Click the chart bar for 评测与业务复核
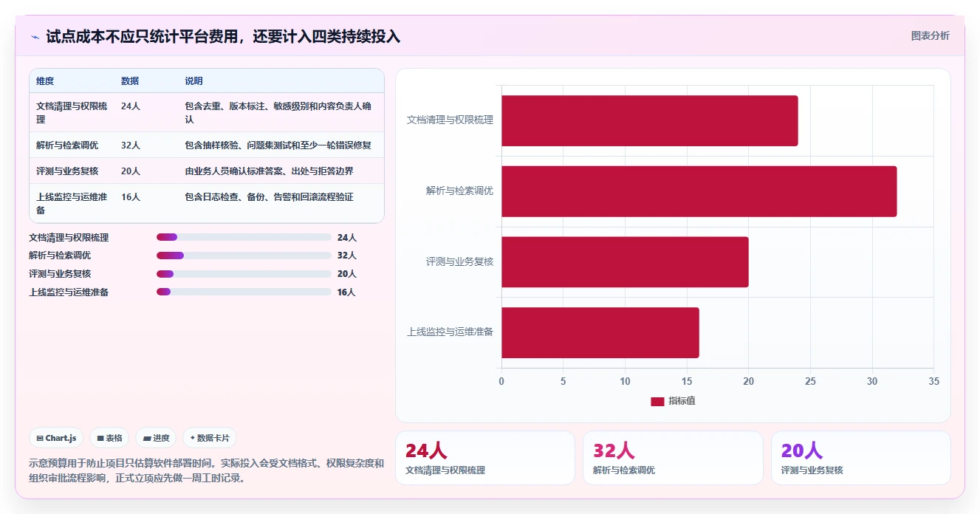Image resolution: width=980 pixels, height=514 pixels. tap(626, 262)
